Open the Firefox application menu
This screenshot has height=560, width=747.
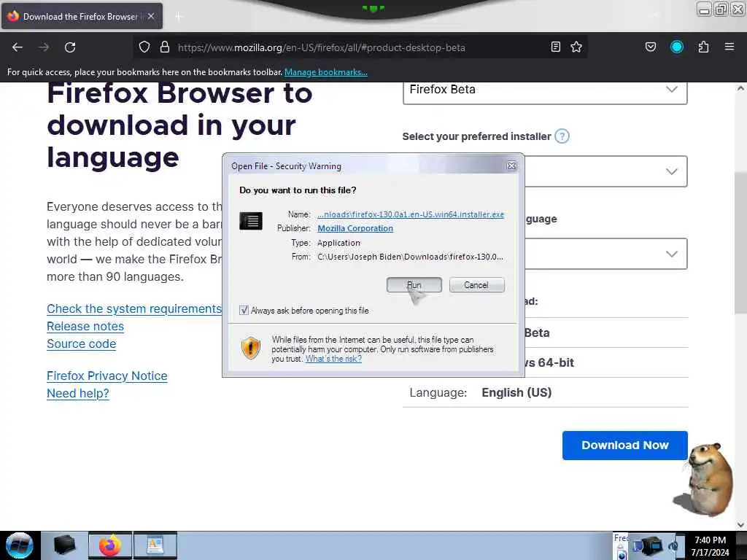pyautogui.click(x=729, y=47)
